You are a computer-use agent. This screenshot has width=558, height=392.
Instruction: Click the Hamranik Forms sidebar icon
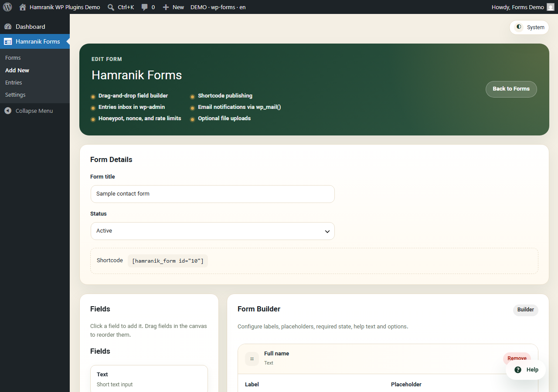[8, 41]
